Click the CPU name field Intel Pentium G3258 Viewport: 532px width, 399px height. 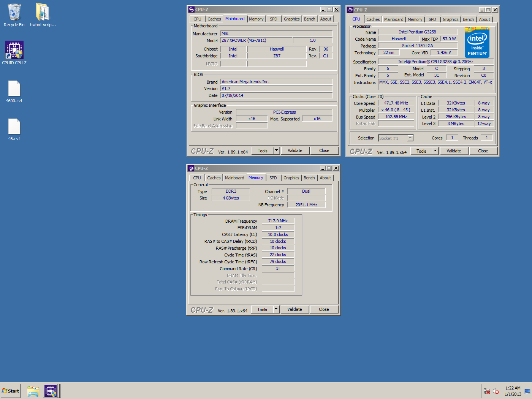coord(418,32)
